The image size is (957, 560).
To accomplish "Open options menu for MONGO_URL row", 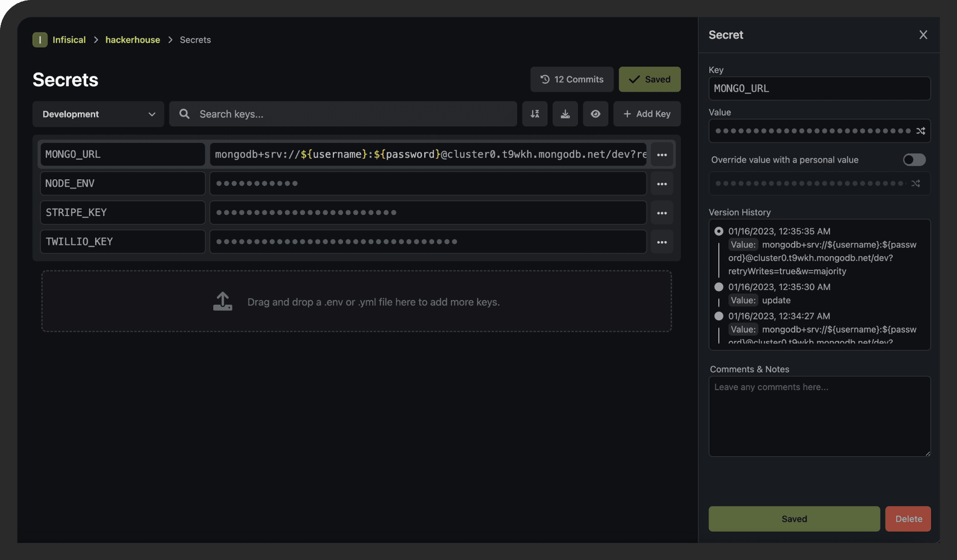I will point(661,155).
